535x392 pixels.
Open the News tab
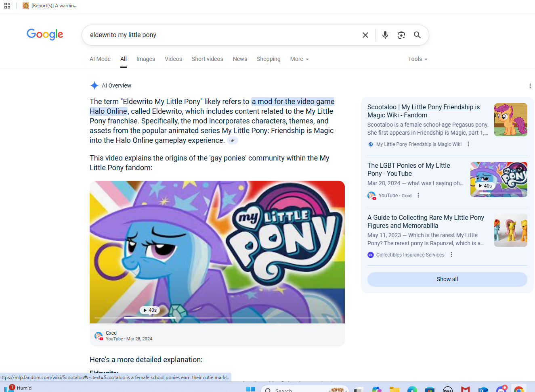tap(240, 59)
